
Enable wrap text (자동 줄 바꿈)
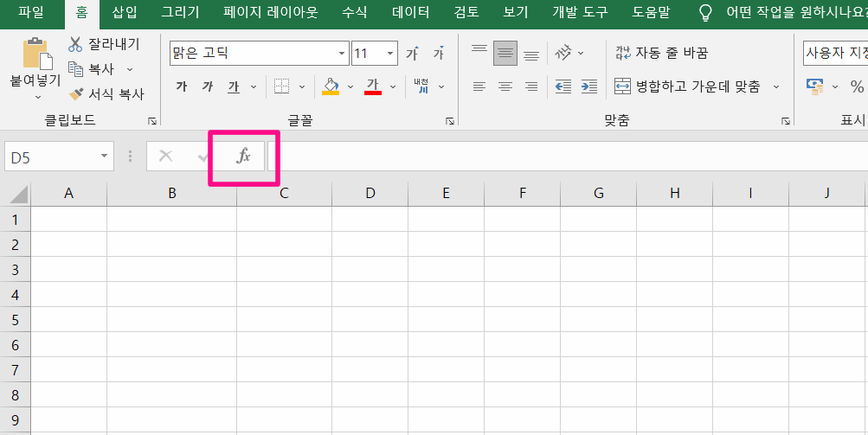661,53
